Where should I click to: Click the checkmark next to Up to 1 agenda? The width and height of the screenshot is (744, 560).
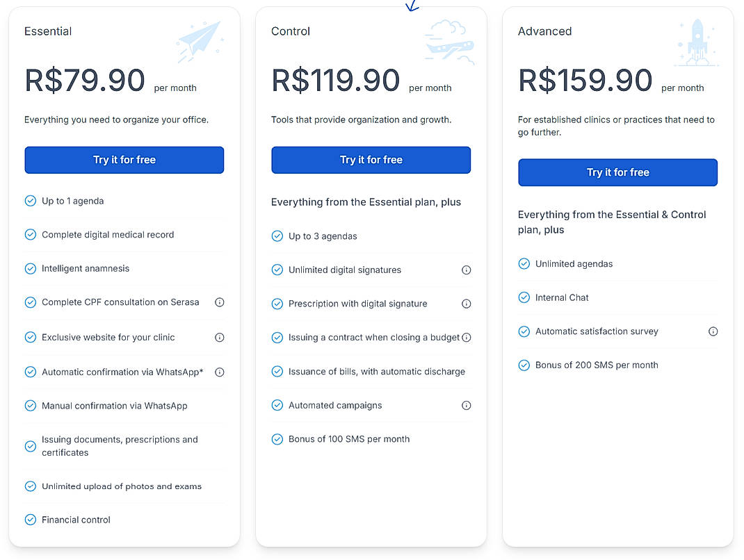click(31, 200)
